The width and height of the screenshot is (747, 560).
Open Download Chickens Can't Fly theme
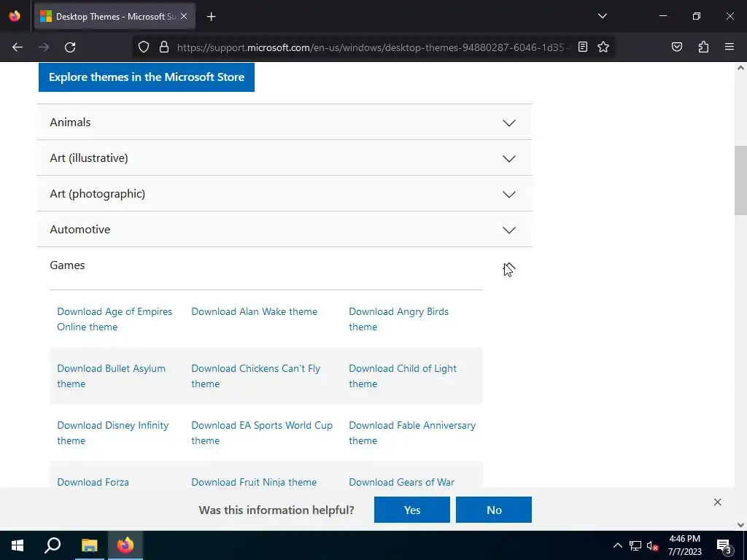pos(255,376)
